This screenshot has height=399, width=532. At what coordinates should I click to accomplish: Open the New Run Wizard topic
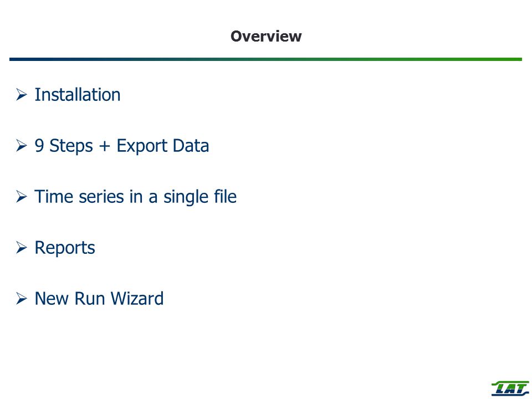pyautogui.click(x=99, y=299)
